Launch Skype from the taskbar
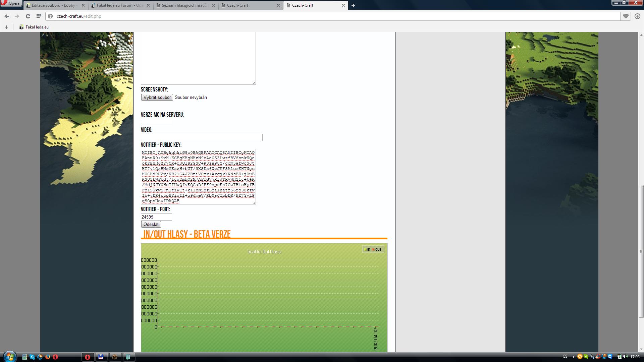This screenshot has width=644, height=362. point(32,357)
